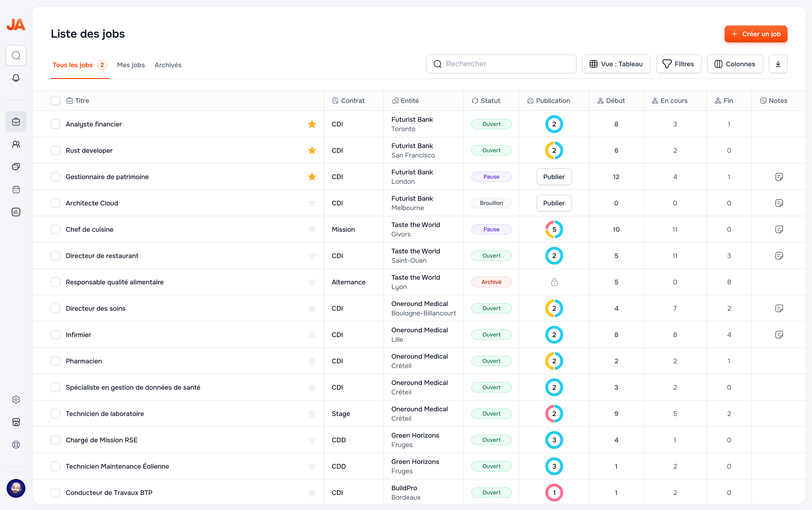Open notes icon for Chef de cuisine
Viewport: 812px width, 510px height.
point(779,229)
